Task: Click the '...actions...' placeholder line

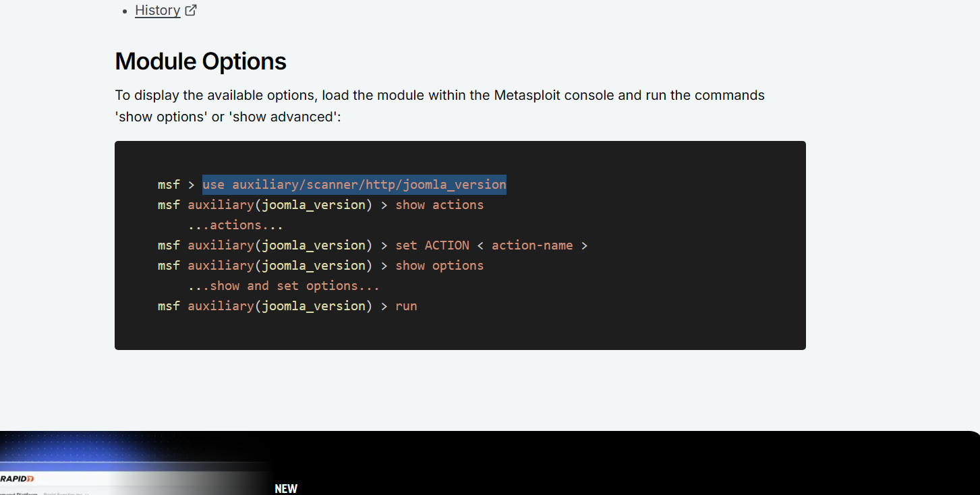Action: pyautogui.click(x=235, y=225)
